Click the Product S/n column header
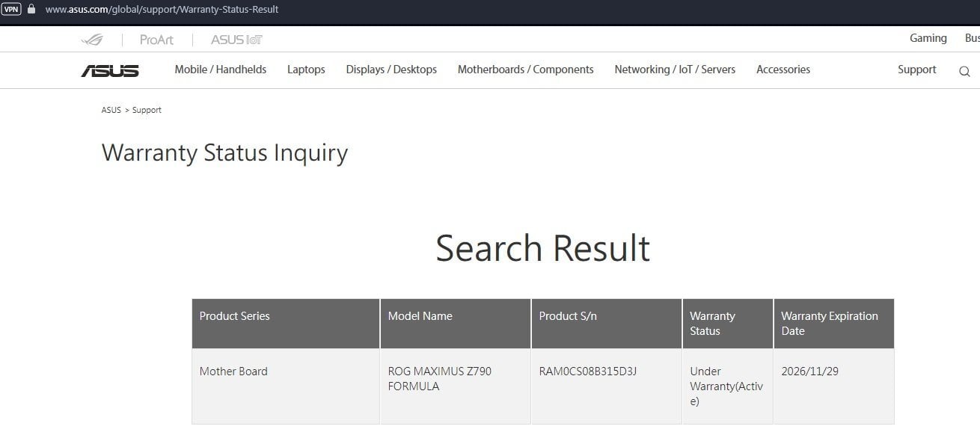Screen dimensions: 980x444 (x=607, y=324)
